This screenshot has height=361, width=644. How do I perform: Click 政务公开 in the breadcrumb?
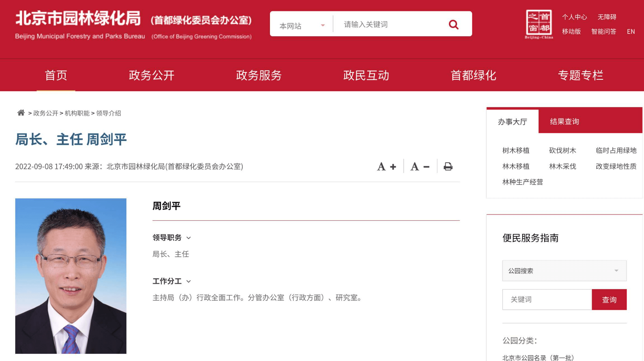(x=46, y=113)
